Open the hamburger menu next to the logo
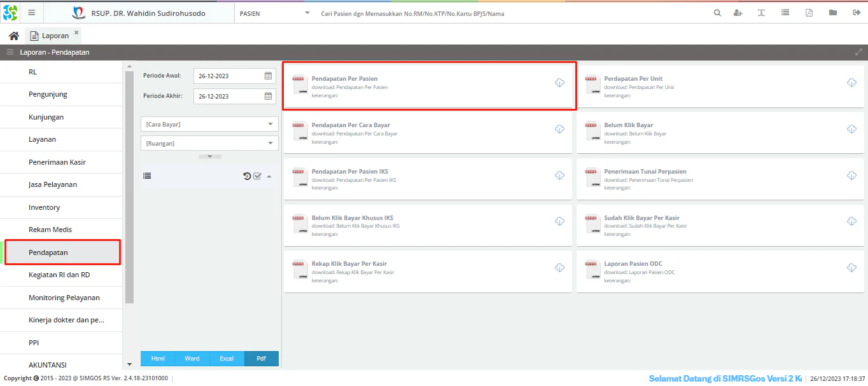Screen dimensions: 868x386 point(31,13)
